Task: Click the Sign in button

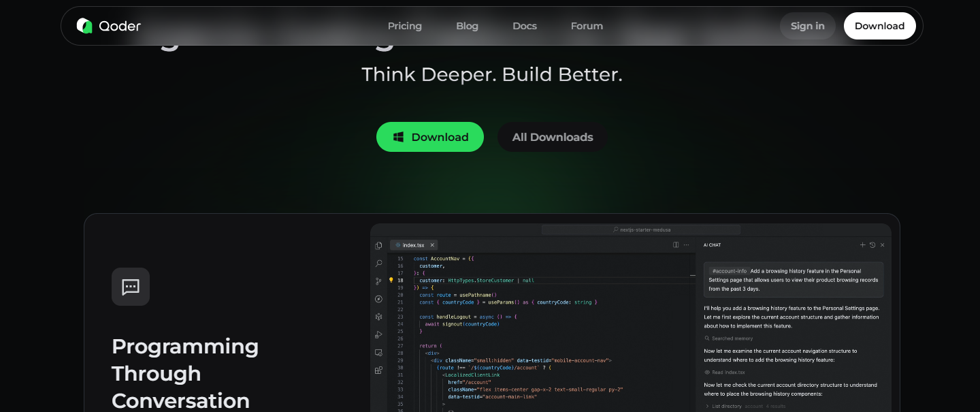Action: 808,26
